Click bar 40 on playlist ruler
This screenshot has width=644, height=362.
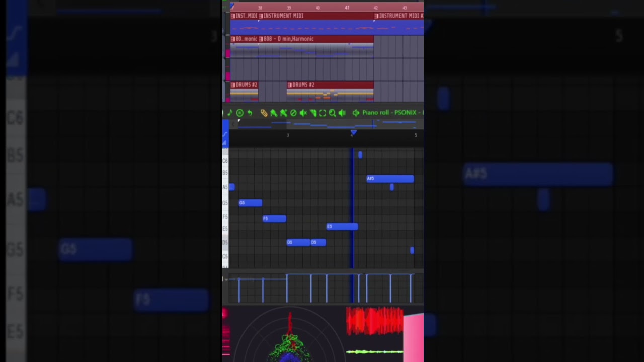[x=318, y=8]
